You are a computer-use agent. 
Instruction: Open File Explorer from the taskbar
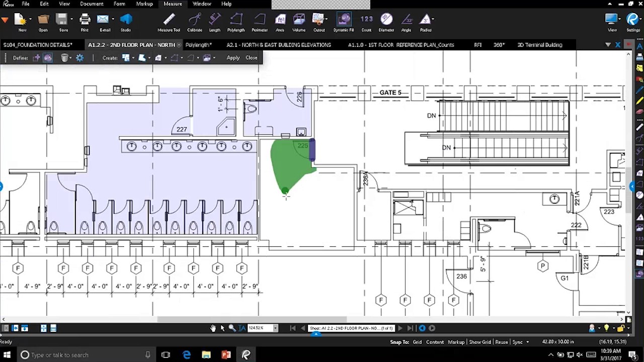[x=206, y=355]
